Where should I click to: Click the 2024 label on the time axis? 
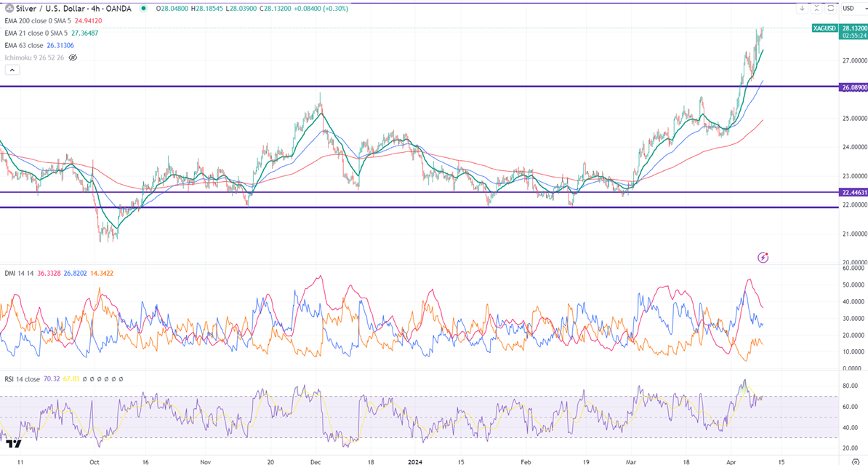click(414, 461)
